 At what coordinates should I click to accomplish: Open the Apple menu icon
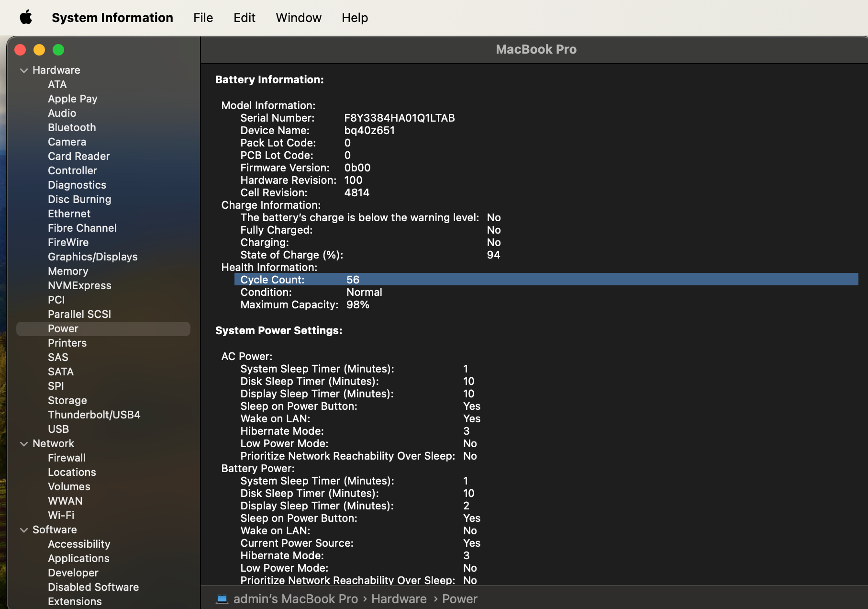26,18
